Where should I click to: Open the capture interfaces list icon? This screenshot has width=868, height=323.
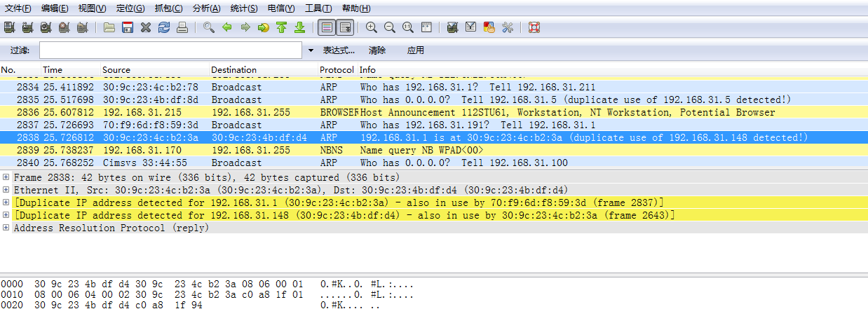[9, 27]
